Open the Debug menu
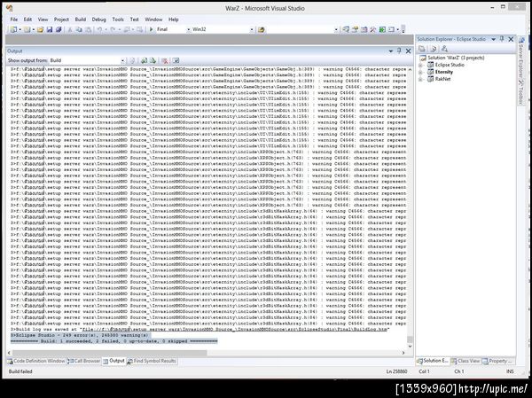The image size is (532, 398). tap(99, 20)
